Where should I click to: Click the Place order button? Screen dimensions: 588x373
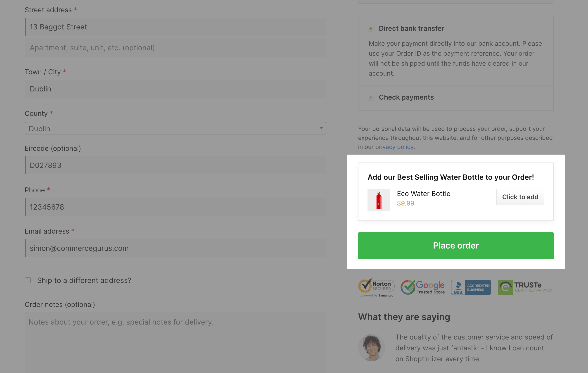coord(456,246)
